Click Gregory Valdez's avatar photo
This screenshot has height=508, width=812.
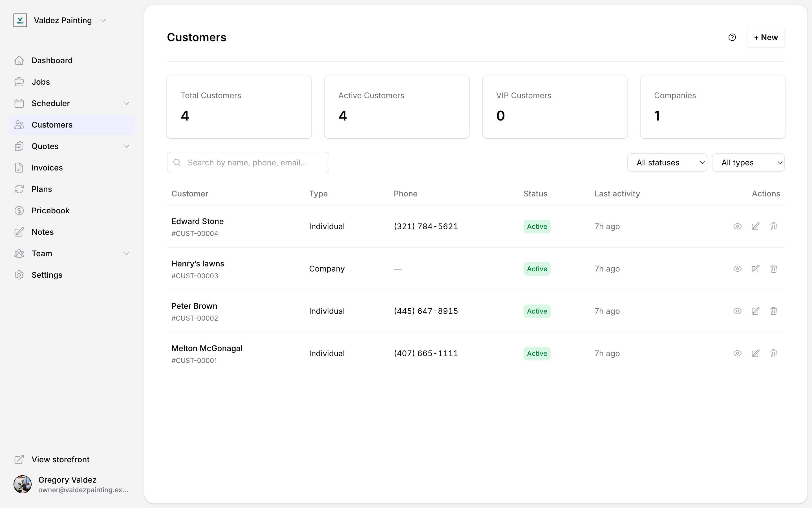23,484
